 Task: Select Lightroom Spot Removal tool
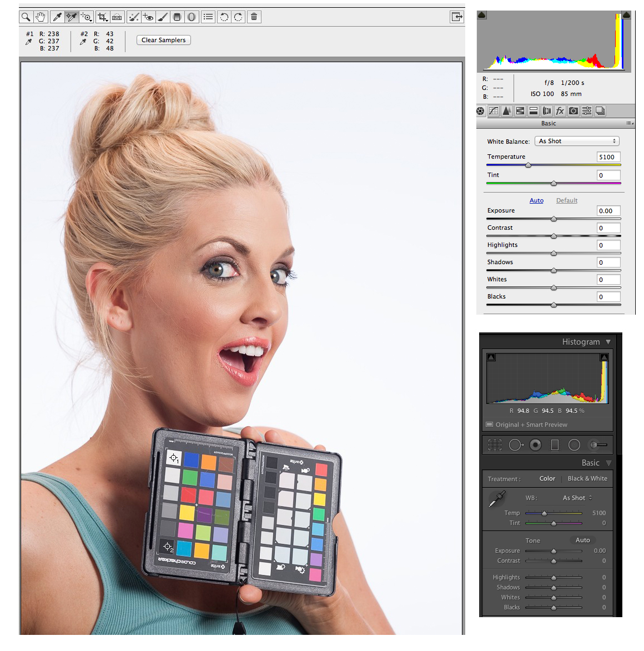pyautogui.click(x=516, y=445)
